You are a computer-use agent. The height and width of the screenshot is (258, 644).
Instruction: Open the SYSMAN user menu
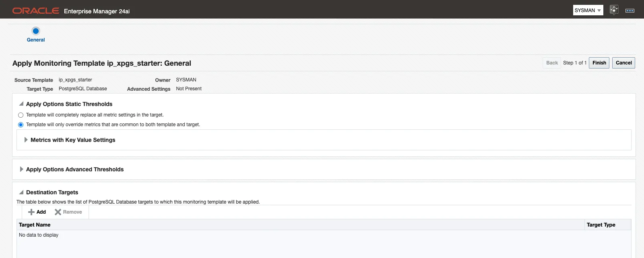tap(588, 10)
